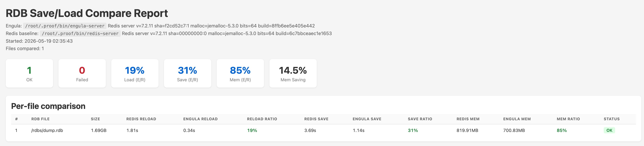Image resolution: width=644 pixels, height=146 pixels.
Task: Select the Load (E/R) 19% card
Action: 135,73
